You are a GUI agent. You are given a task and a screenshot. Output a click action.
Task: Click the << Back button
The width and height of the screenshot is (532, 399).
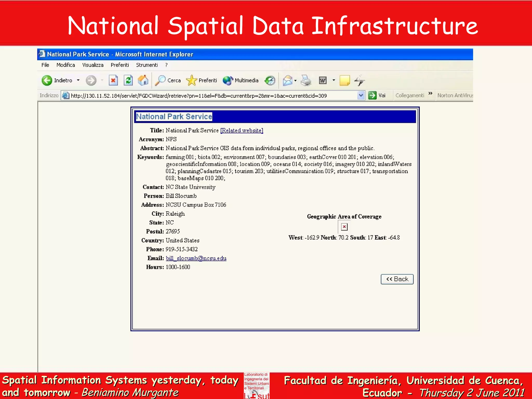397,279
